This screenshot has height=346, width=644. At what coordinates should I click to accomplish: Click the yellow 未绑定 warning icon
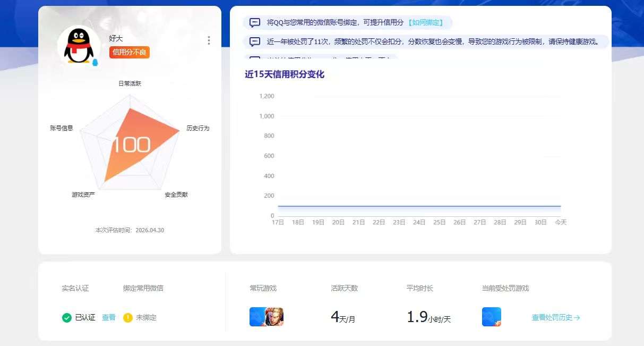pos(128,318)
